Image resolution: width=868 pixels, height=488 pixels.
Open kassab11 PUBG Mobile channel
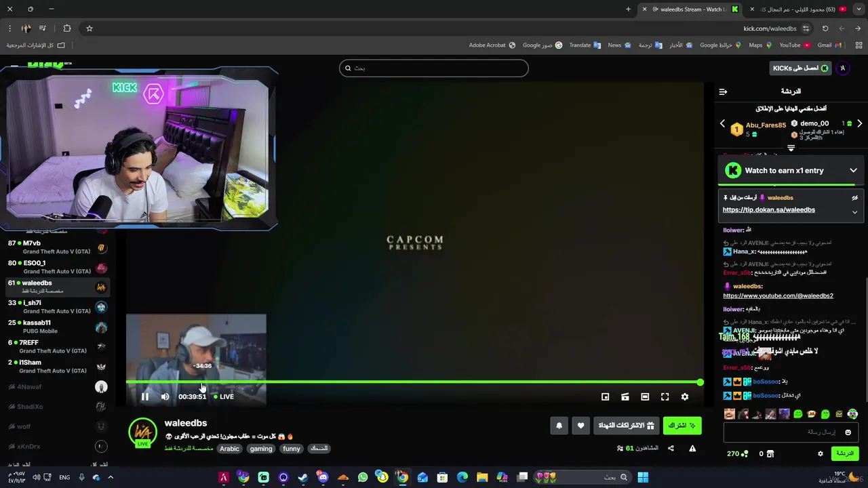[x=58, y=327]
